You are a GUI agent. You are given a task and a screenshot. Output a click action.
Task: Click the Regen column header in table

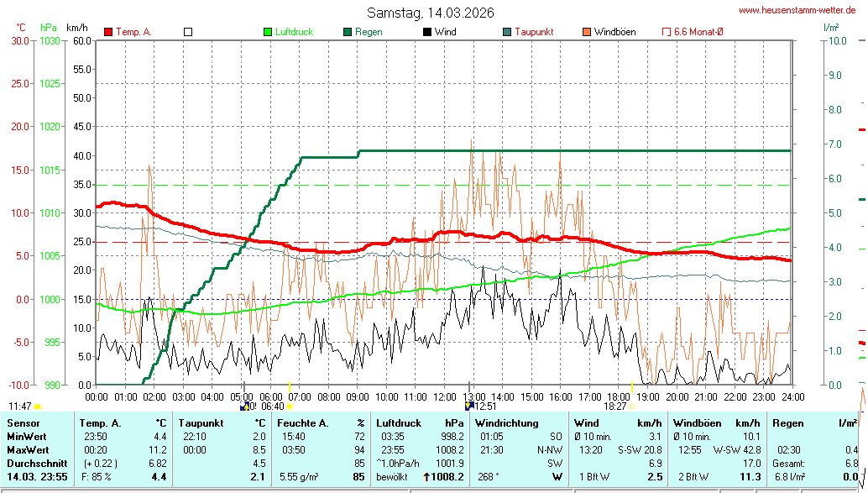pyautogui.click(x=787, y=423)
